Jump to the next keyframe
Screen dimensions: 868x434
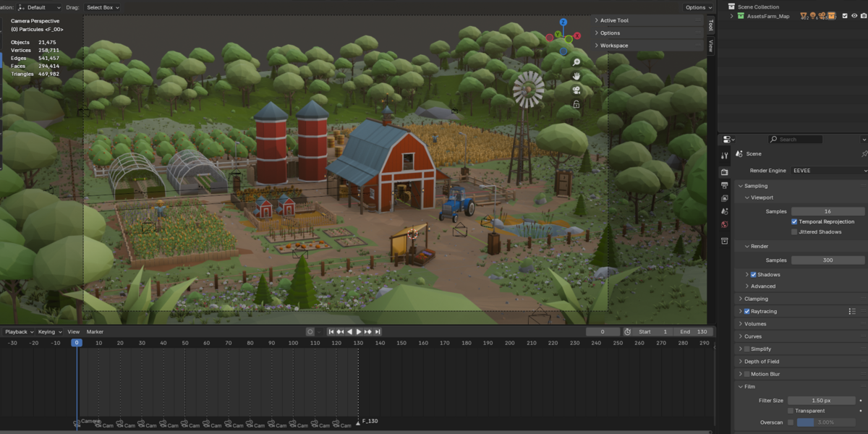368,331
